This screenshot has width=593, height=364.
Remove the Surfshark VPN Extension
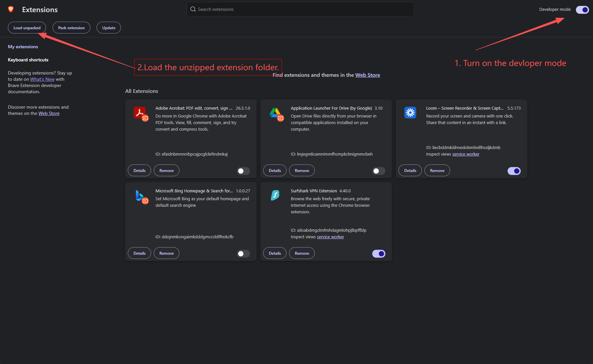(x=302, y=253)
